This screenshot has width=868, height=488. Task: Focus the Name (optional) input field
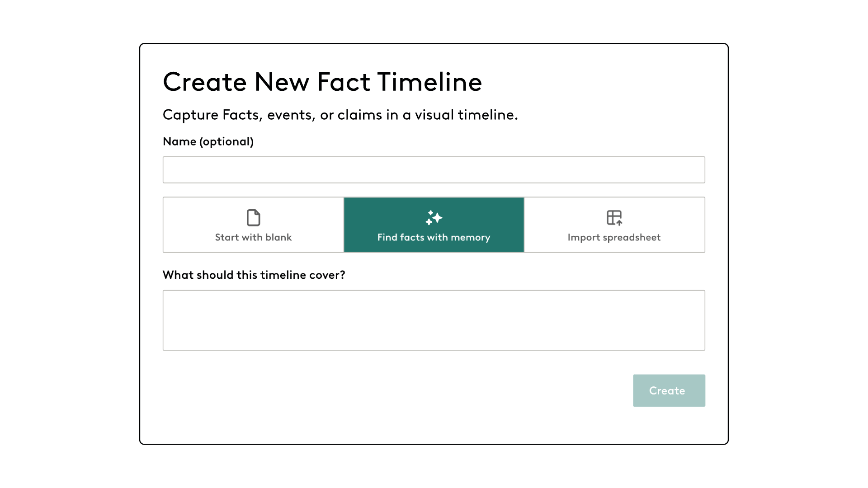[x=434, y=170]
